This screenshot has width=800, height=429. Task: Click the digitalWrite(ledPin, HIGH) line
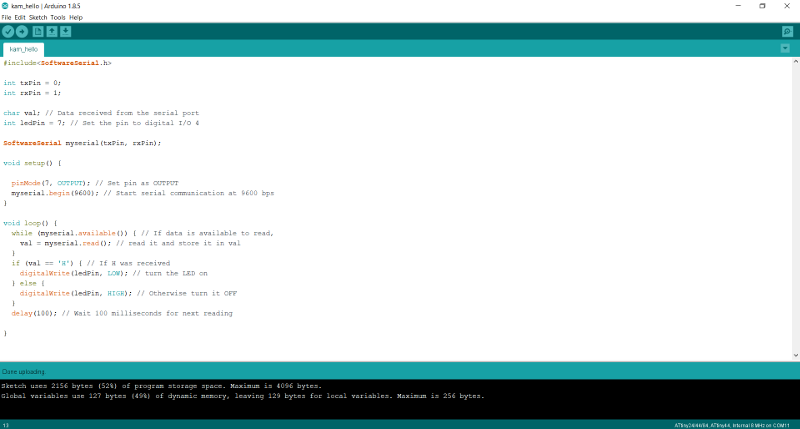coord(128,293)
